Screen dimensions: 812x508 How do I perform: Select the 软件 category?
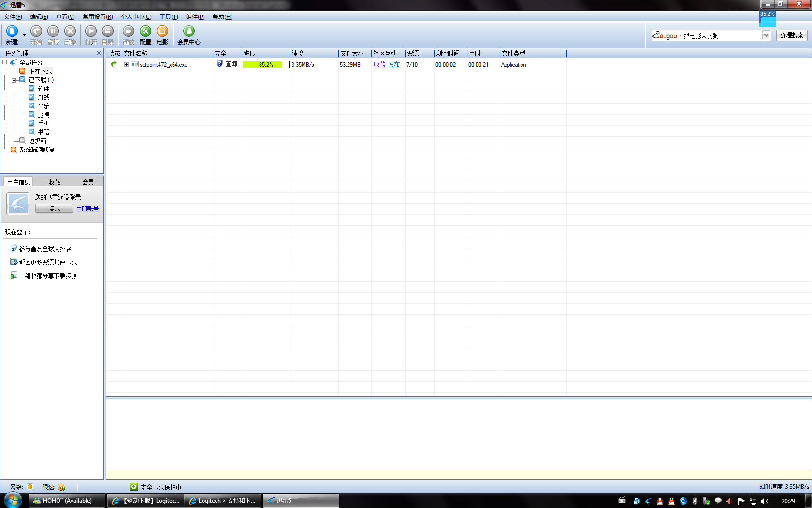tap(43, 89)
